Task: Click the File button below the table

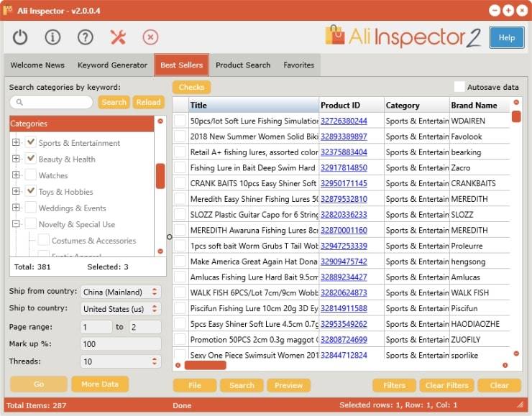Action: tap(194, 386)
